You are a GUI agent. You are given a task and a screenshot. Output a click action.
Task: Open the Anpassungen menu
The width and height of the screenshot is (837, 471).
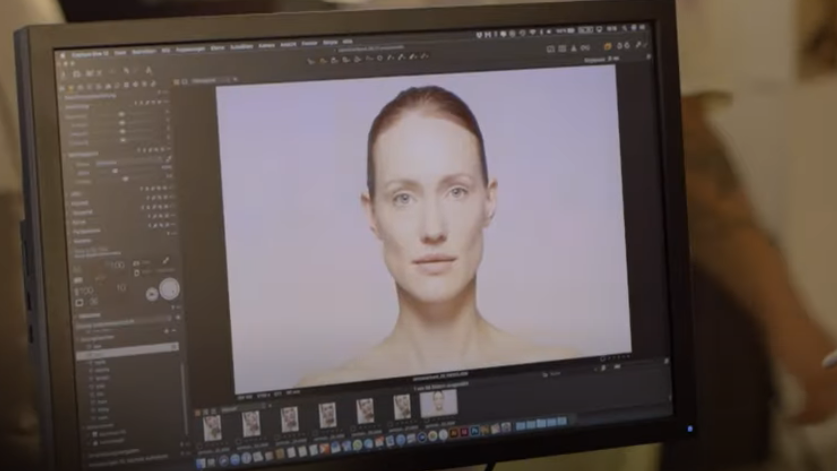[x=190, y=49]
